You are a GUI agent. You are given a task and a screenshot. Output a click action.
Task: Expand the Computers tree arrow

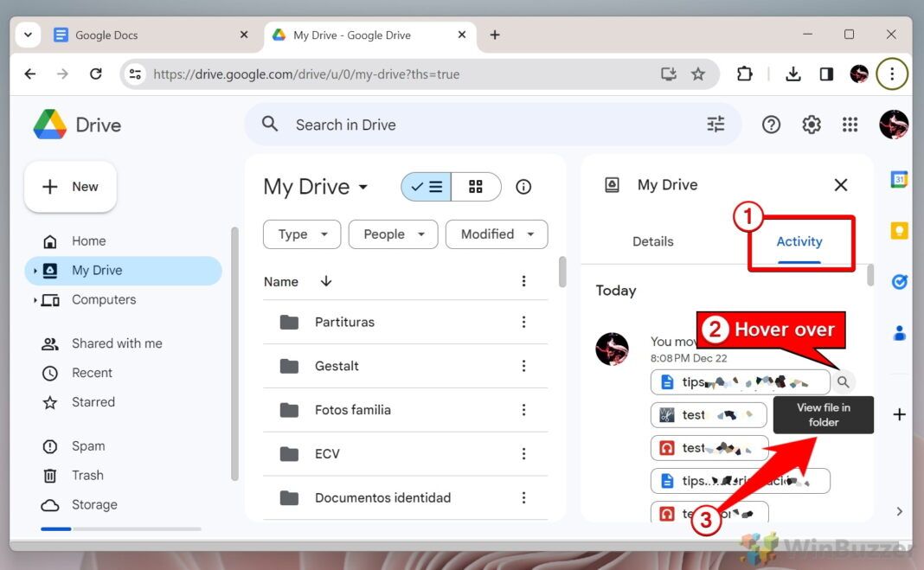point(35,300)
